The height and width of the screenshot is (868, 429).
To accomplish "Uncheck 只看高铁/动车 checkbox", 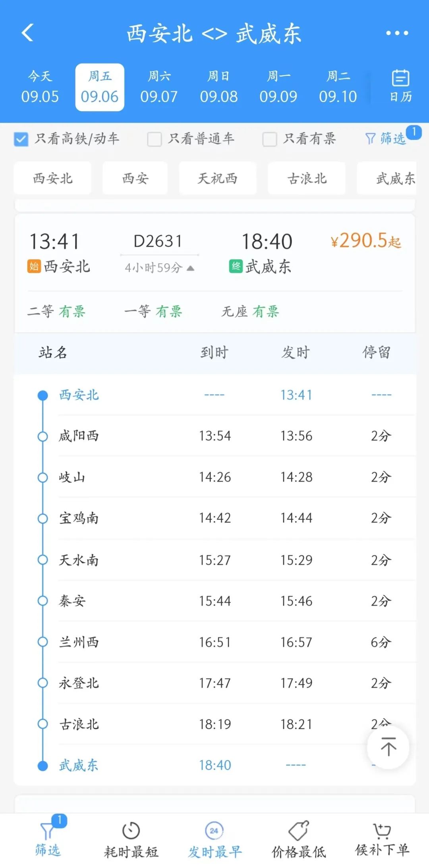I will point(21,139).
